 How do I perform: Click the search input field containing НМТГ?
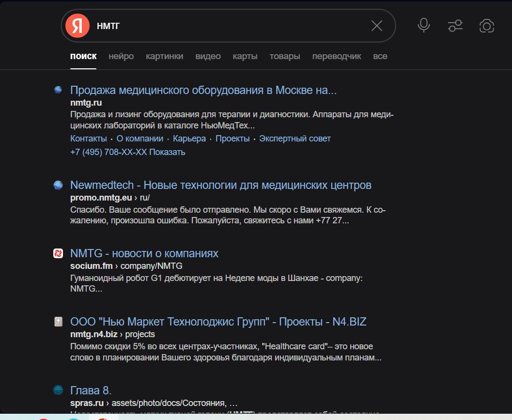(229, 26)
